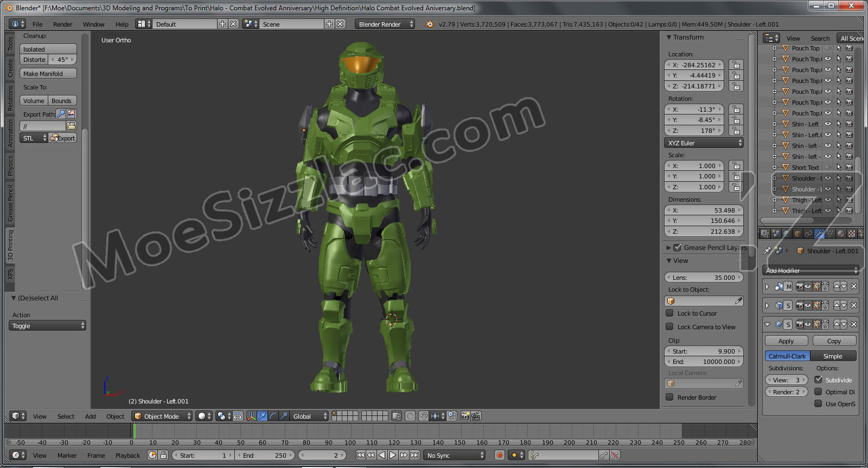Hide Short Text using its eye icon

828,168
